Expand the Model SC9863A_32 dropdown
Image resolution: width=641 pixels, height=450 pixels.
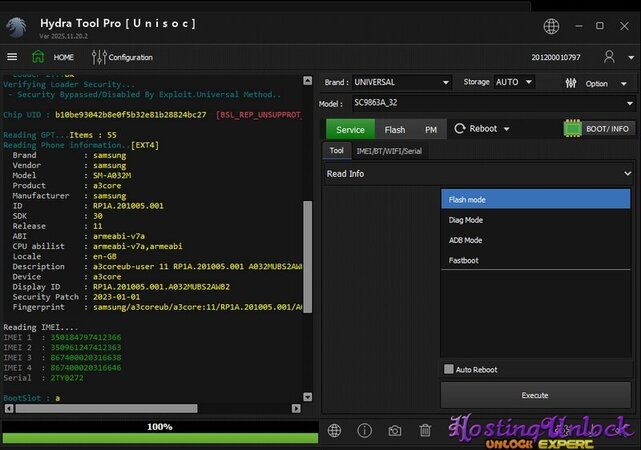629,103
